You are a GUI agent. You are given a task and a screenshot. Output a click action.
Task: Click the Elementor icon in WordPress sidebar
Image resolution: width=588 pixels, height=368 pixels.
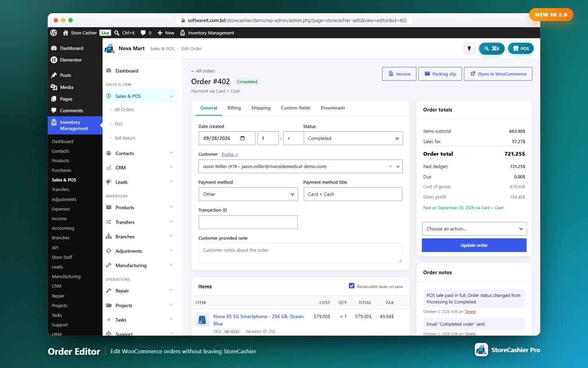[x=54, y=60]
